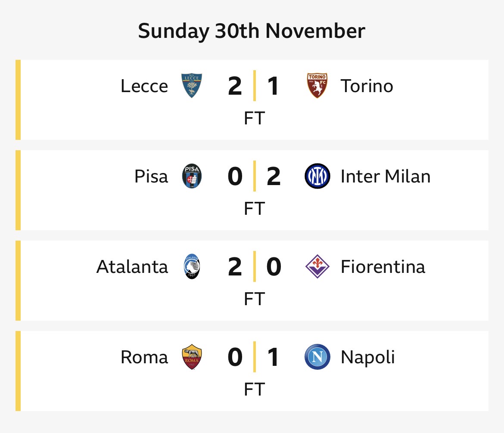Select the Atalanta team name
The height and width of the screenshot is (433, 504).
click(x=132, y=267)
